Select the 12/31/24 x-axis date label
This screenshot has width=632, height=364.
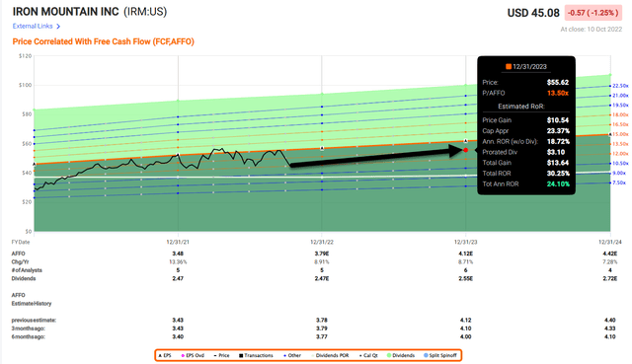coord(610,242)
